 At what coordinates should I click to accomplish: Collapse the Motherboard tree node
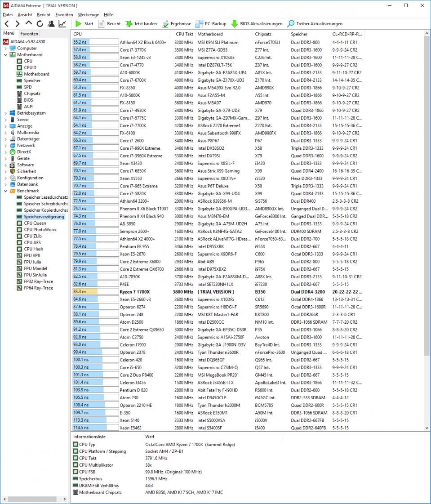5,55
